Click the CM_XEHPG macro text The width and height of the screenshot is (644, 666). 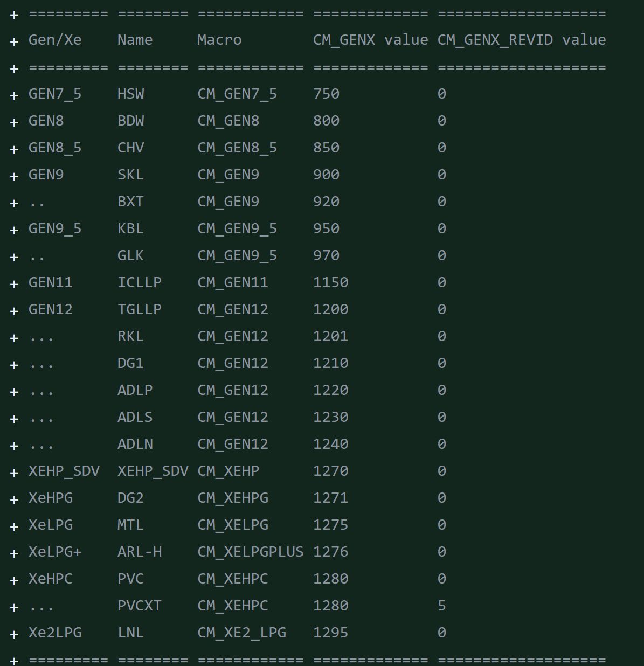[233, 498]
